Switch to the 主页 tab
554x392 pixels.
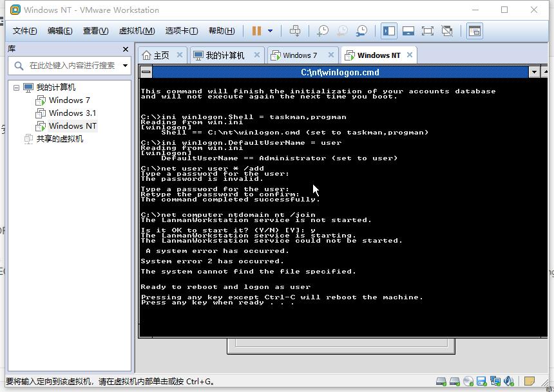(161, 55)
